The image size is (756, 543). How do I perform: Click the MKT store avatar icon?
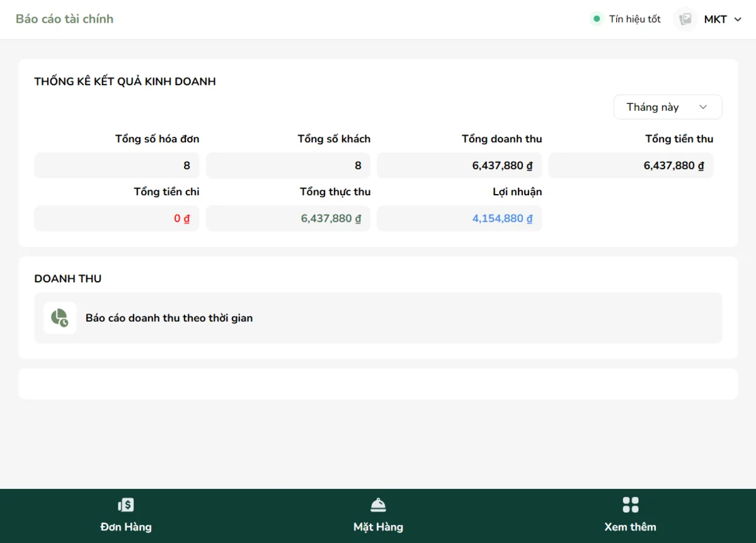coord(685,19)
